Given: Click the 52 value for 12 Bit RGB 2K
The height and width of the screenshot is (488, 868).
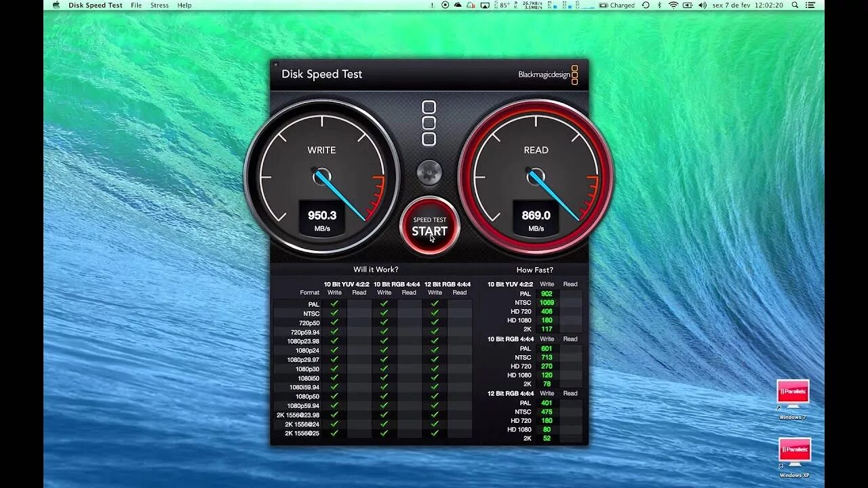Looking at the screenshot, I should pyautogui.click(x=547, y=439).
